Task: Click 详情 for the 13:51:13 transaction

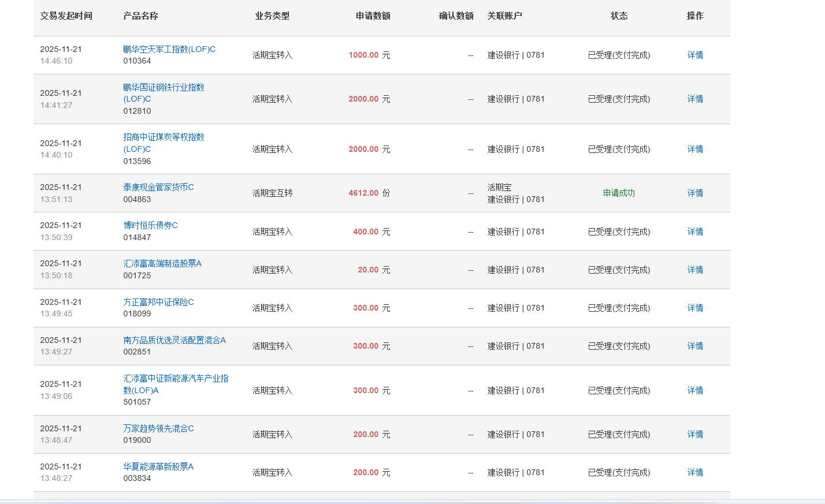Action: 695,193
